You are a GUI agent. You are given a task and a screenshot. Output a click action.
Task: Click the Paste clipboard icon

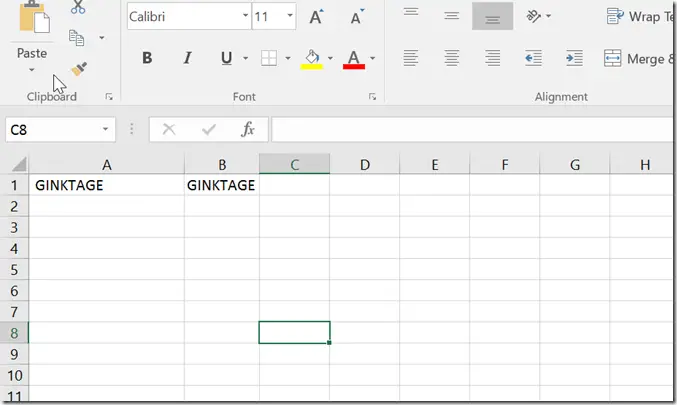[34, 17]
